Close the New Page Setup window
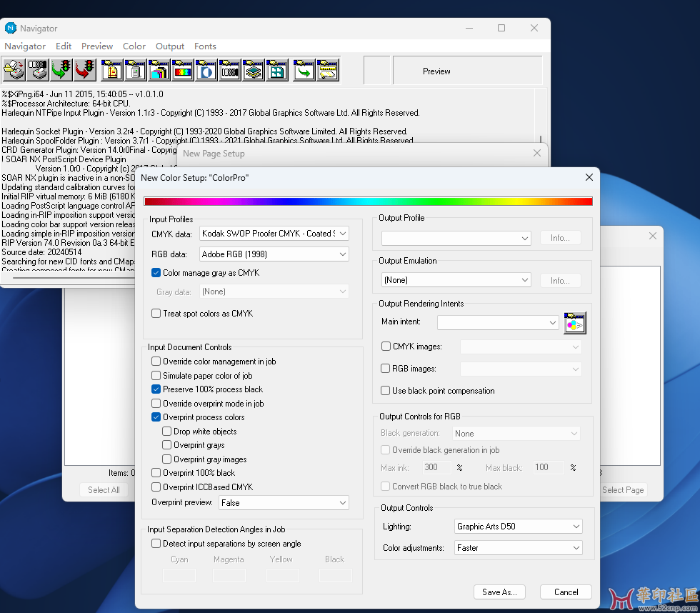 [x=537, y=153]
